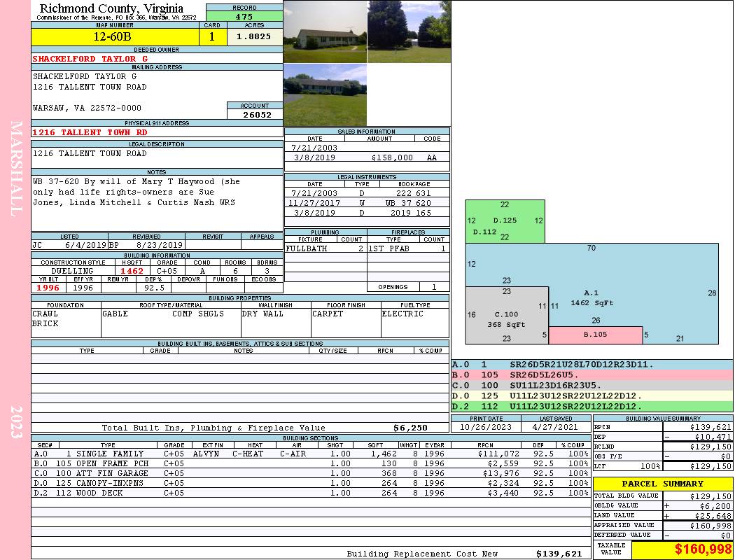Image resolution: width=735 pixels, height=560 pixels.
Task: Select the yellow PARCEL SUMMARY header
Action: click(663, 484)
